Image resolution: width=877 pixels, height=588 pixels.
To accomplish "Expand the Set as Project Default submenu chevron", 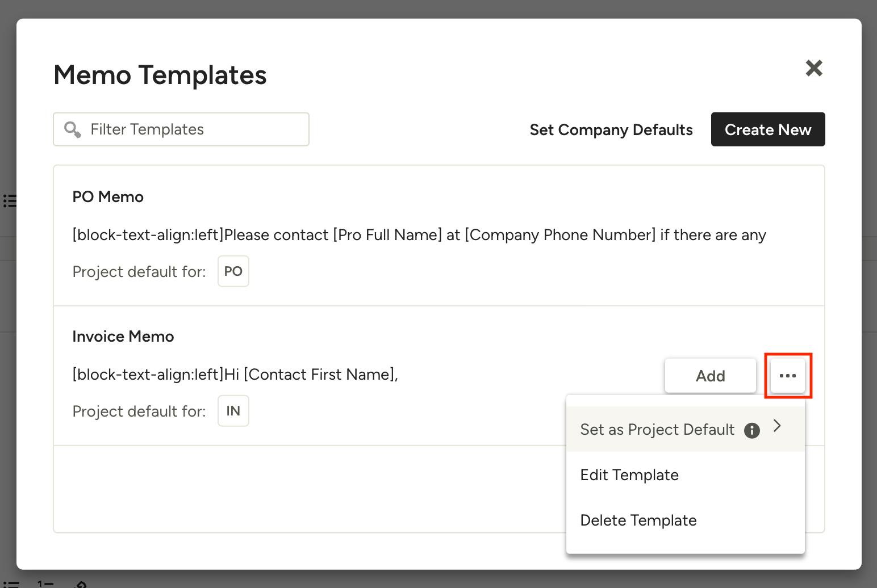I will pyautogui.click(x=778, y=426).
